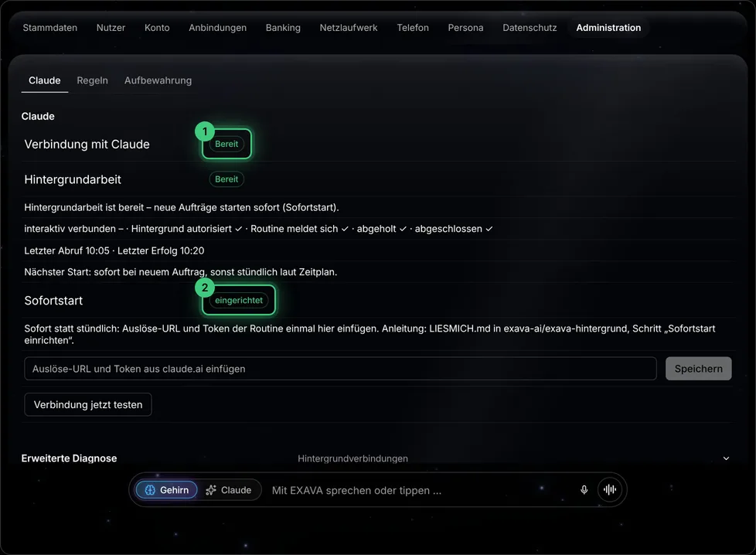
Task: Switch to the Anbindungen tab
Action: [217, 28]
